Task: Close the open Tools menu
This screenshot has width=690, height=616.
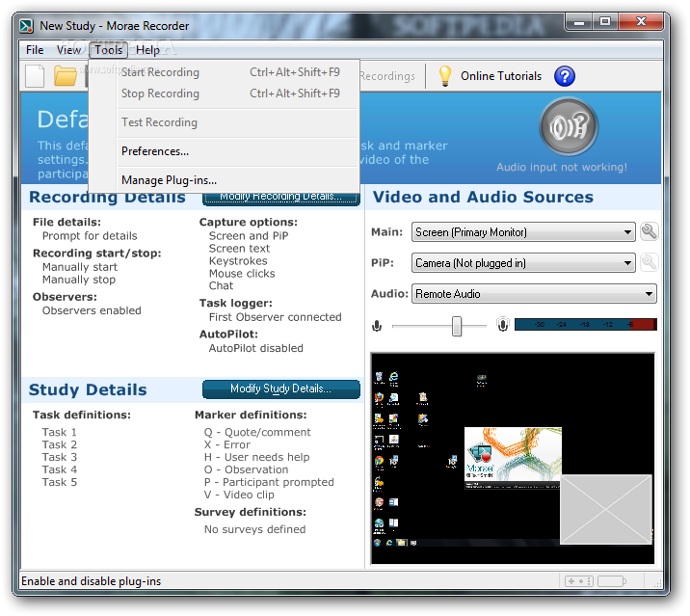Action: [x=108, y=50]
